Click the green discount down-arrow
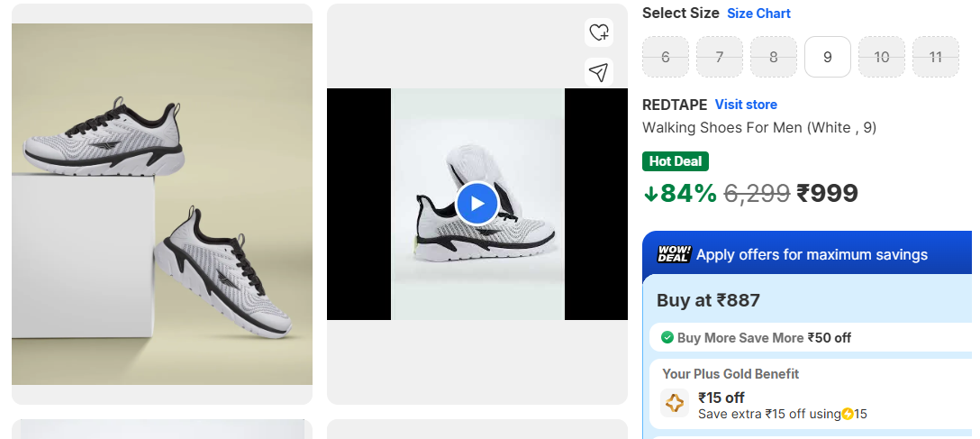 [x=650, y=194]
